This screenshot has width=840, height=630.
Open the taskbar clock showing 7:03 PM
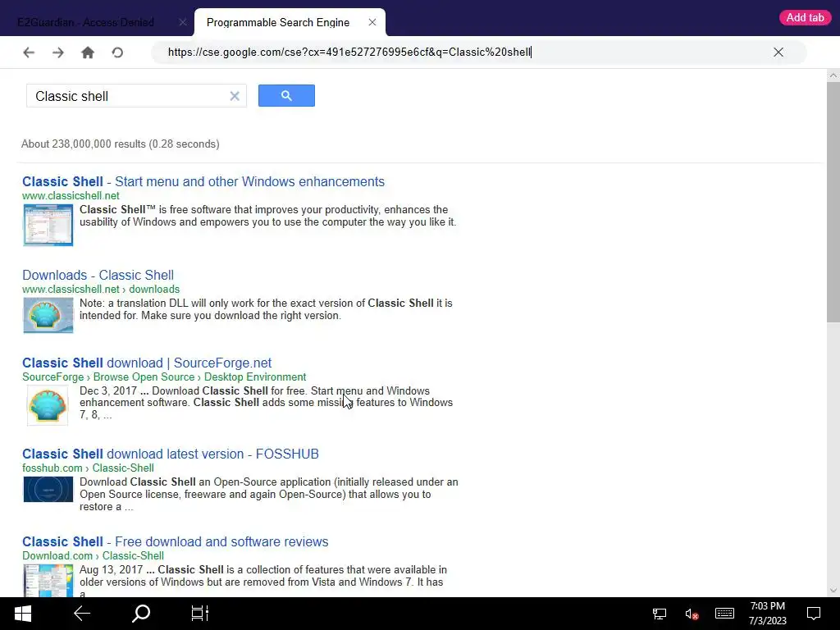click(768, 614)
